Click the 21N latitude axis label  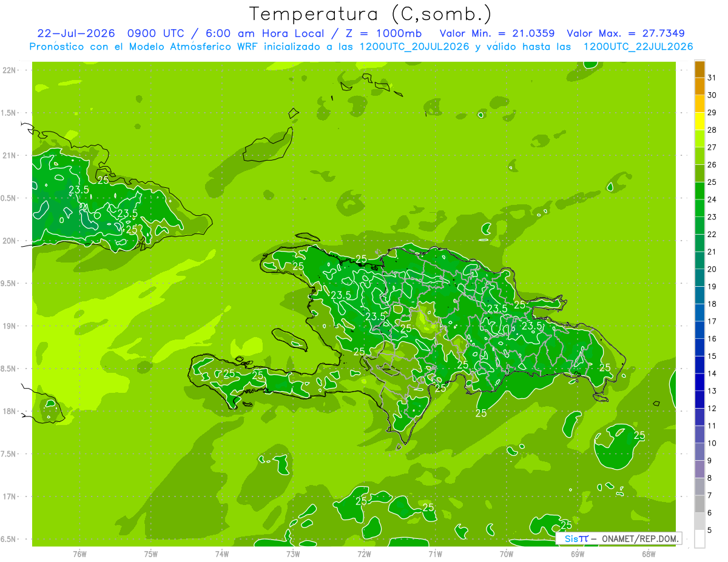pyautogui.click(x=9, y=156)
